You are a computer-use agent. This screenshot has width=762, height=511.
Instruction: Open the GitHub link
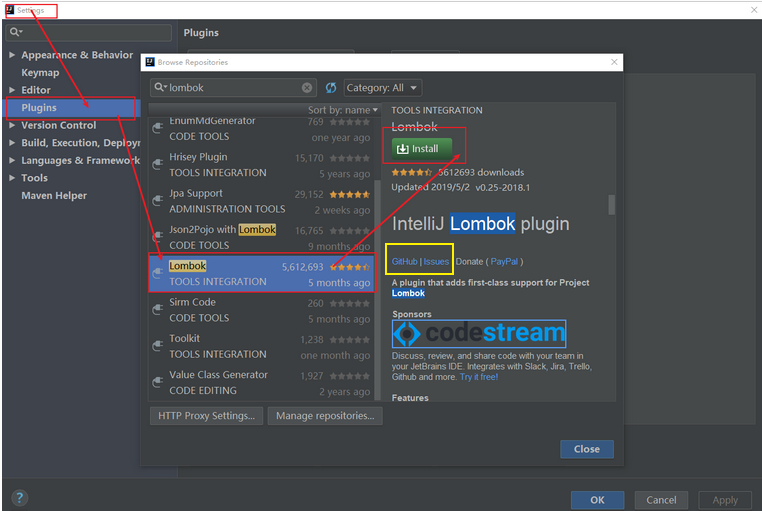click(405, 262)
